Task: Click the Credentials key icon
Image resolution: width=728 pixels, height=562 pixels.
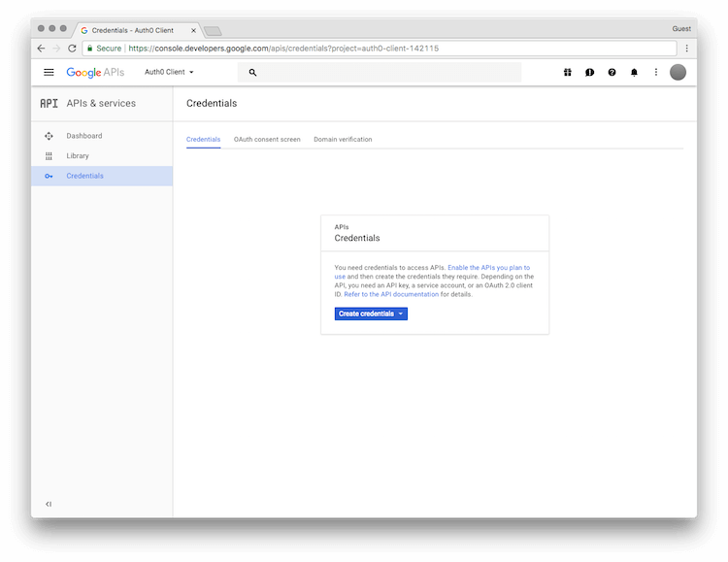Action: 49,176
